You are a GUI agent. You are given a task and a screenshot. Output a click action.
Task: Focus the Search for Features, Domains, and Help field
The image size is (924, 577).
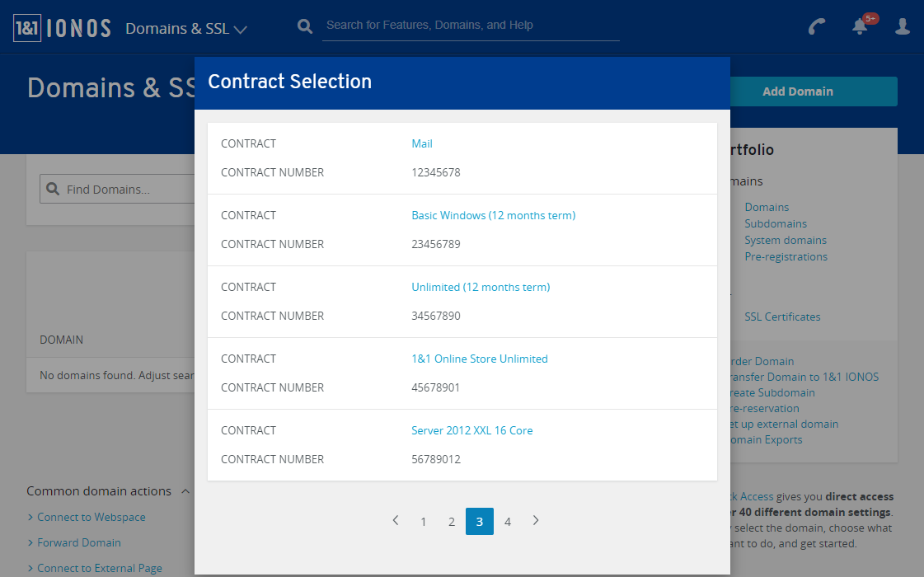[x=471, y=26]
